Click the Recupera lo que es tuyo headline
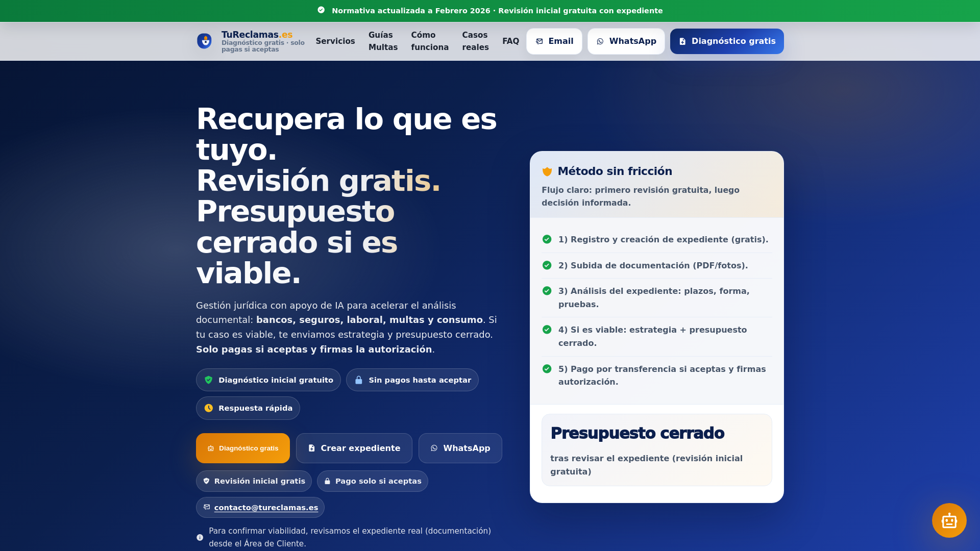 pos(347,134)
